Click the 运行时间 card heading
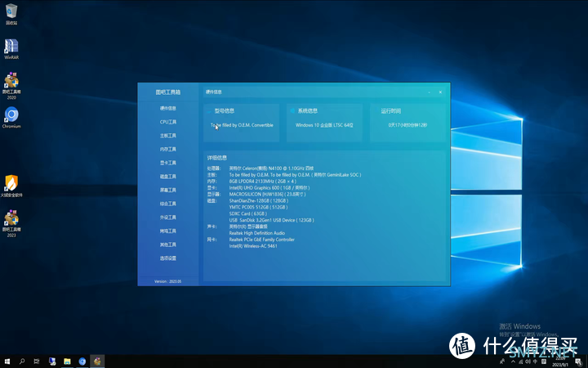The width and height of the screenshot is (588, 368). (x=390, y=110)
